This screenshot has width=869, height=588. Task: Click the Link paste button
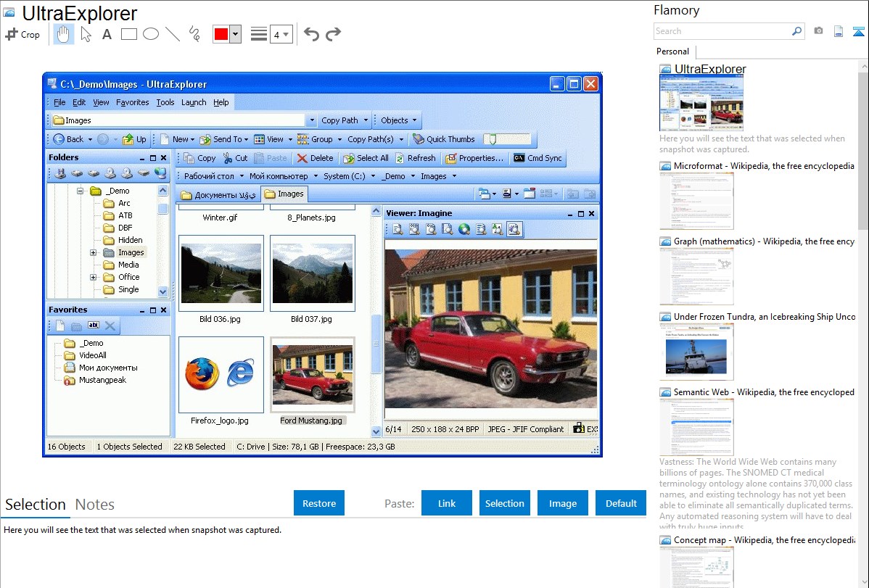click(447, 503)
